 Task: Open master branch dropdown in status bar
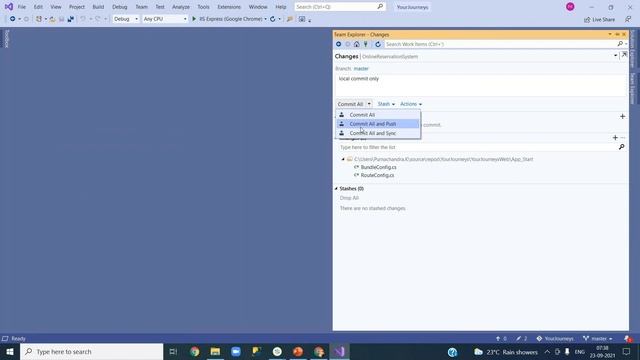[598, 338]
